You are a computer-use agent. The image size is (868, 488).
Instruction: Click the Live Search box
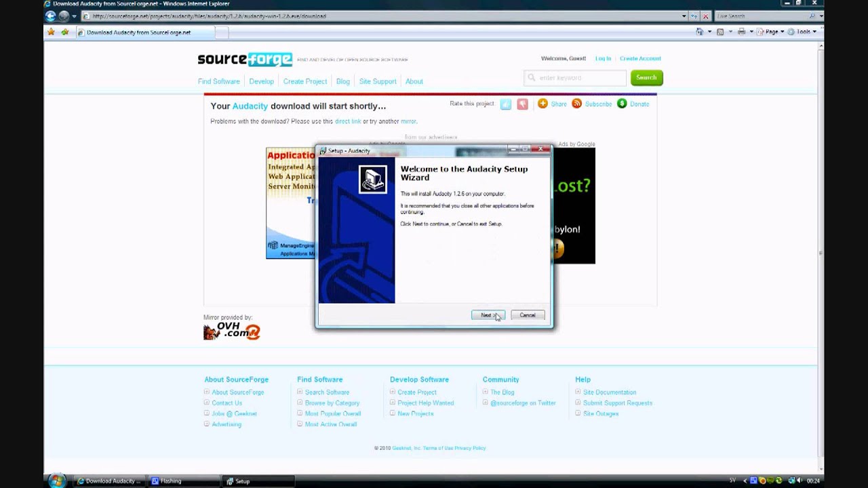coord(759,16)
